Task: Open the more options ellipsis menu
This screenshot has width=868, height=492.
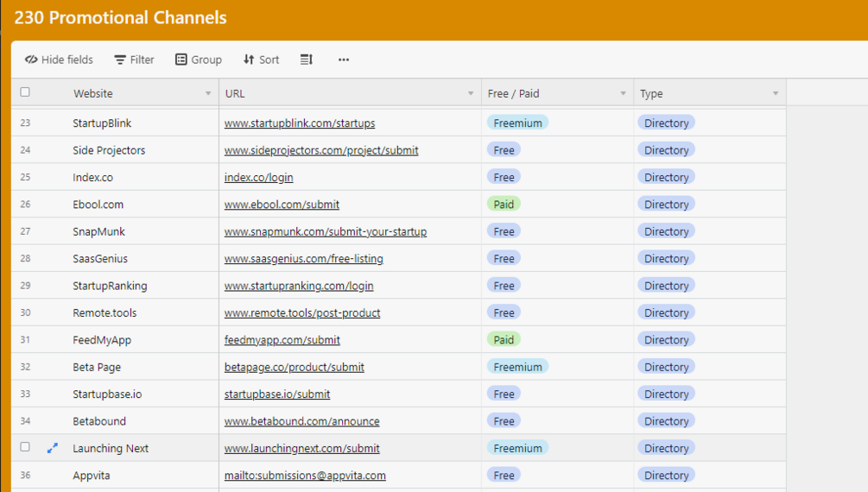Action: [x=344, y=60]
